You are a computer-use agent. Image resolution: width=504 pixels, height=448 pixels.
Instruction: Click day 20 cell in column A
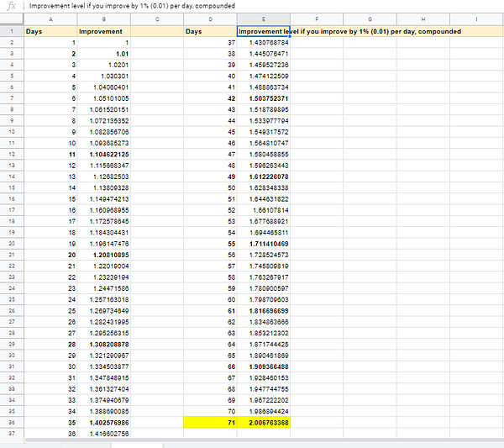pyautogui.click(x=50, y=255)
